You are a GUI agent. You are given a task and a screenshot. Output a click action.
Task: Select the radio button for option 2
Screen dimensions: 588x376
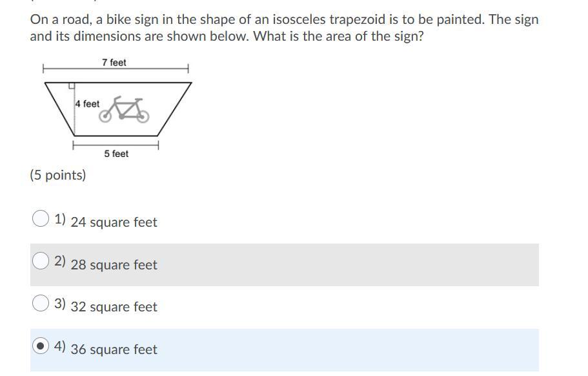click(x=41, y=261)
